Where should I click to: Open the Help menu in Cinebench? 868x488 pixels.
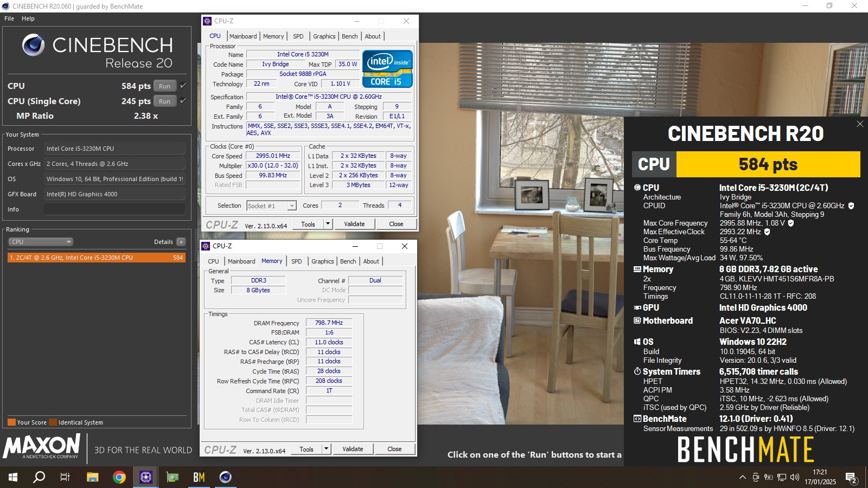click(x=28, y=18)
